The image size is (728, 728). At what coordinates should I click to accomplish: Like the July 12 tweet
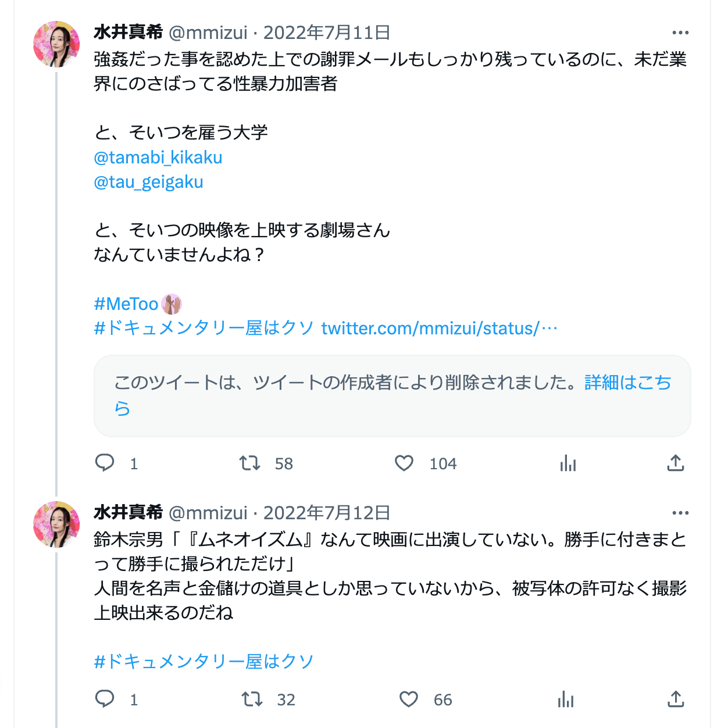point(409,699)
